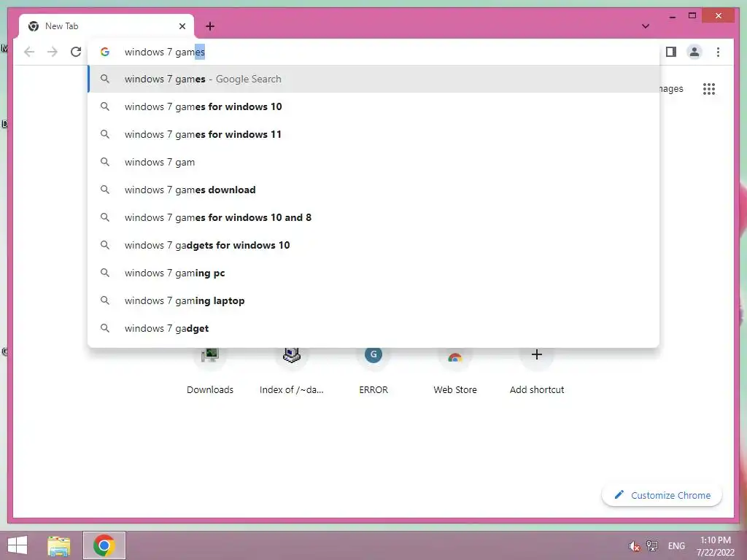Select 'windows 7 games download' suggestion
Viewport: 747px width, 560px height.
tap(373, 190)
